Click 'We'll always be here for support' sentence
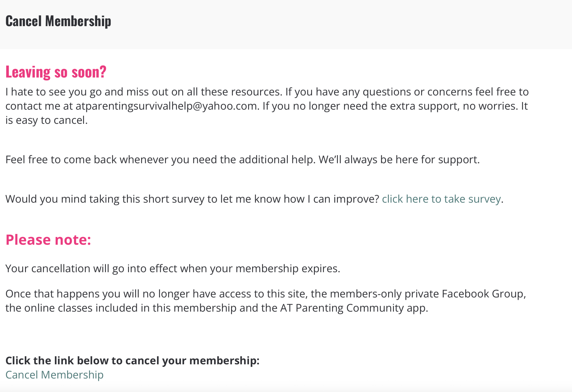572x392 pixels. 399,159
